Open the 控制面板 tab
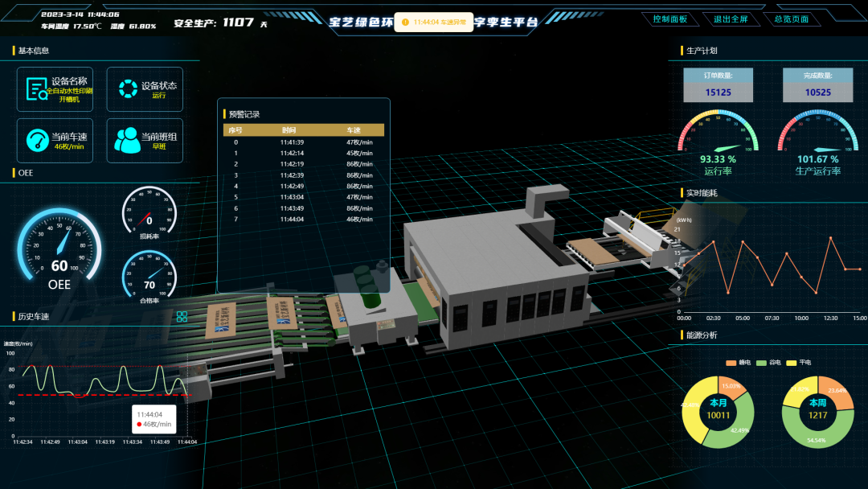 [669, 18]
